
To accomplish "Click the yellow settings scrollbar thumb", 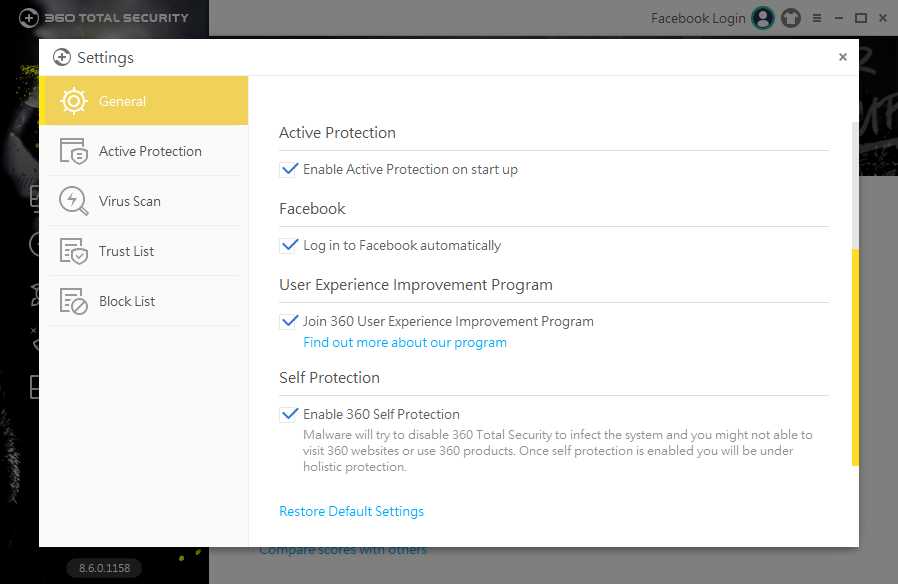I will click(x=855, y=357).
